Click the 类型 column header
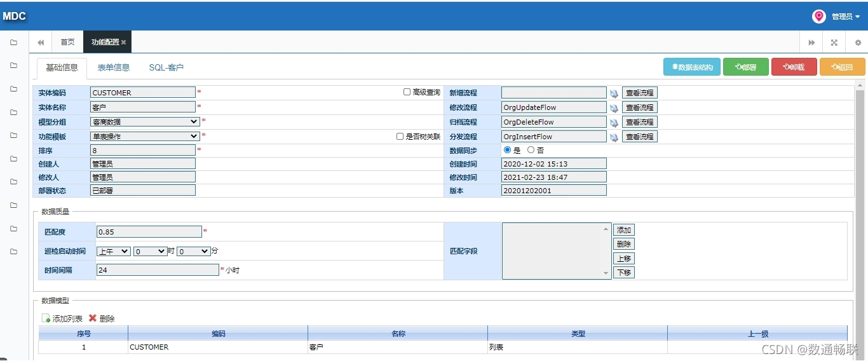868x361 pixels. 578,334
